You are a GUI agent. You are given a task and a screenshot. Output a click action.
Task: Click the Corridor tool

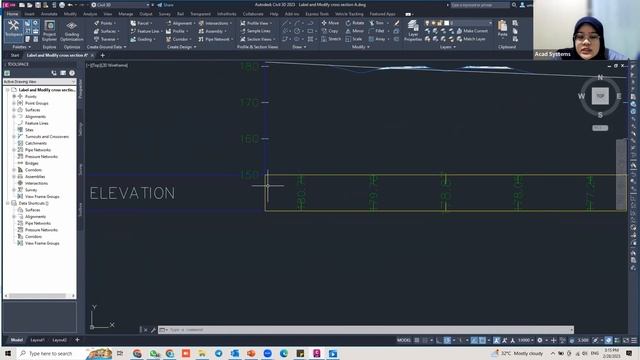coord(178,39)
